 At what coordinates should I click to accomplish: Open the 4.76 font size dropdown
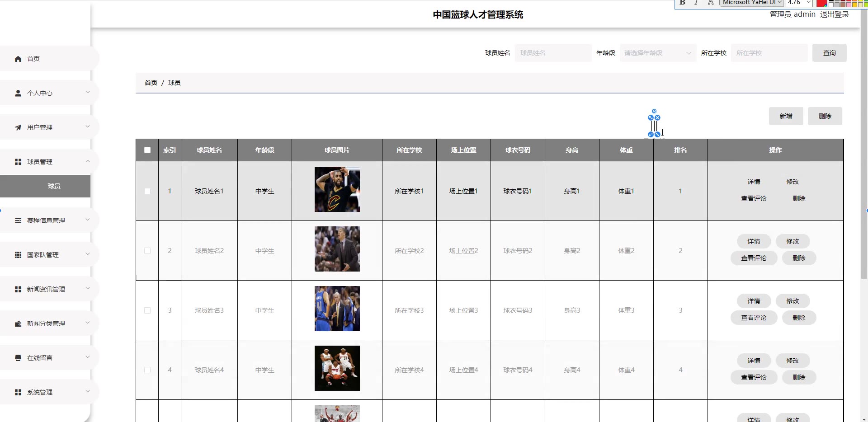coord(799,3)
